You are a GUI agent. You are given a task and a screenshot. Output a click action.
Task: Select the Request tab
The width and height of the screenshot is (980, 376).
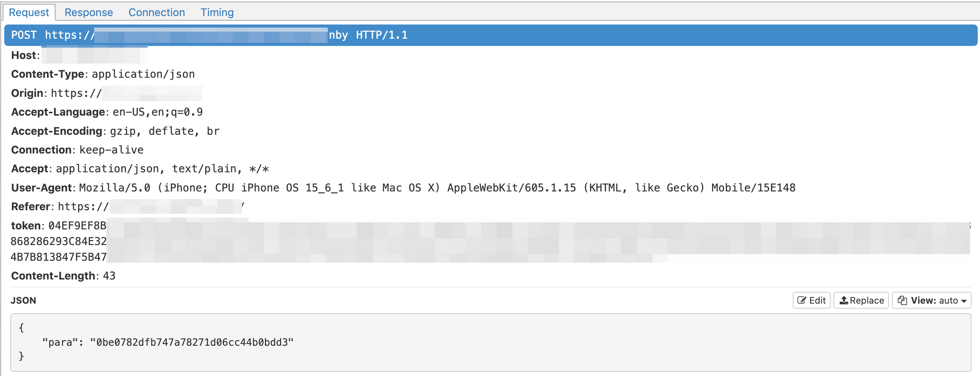pos(29,12)
